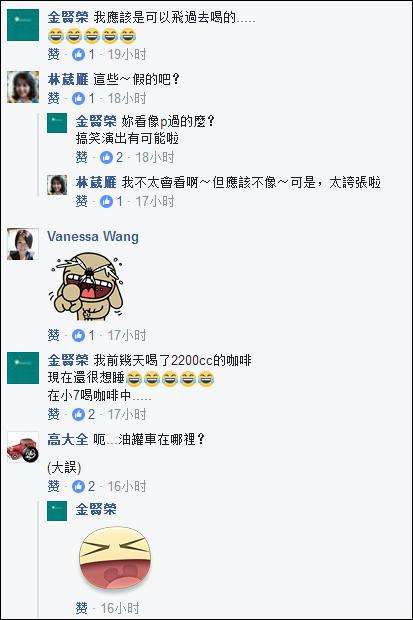The image size is (413, 620).
Task: Open Vanessa Wang's profile name link
Action: pos(93,236)
